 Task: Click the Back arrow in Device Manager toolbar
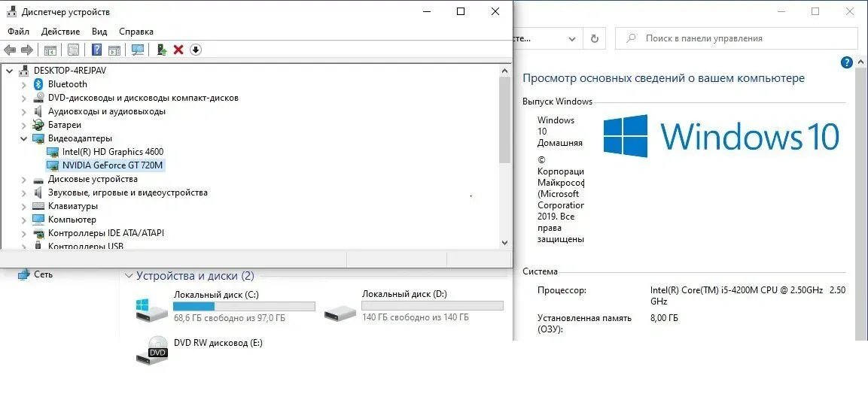tap(10, 50)
